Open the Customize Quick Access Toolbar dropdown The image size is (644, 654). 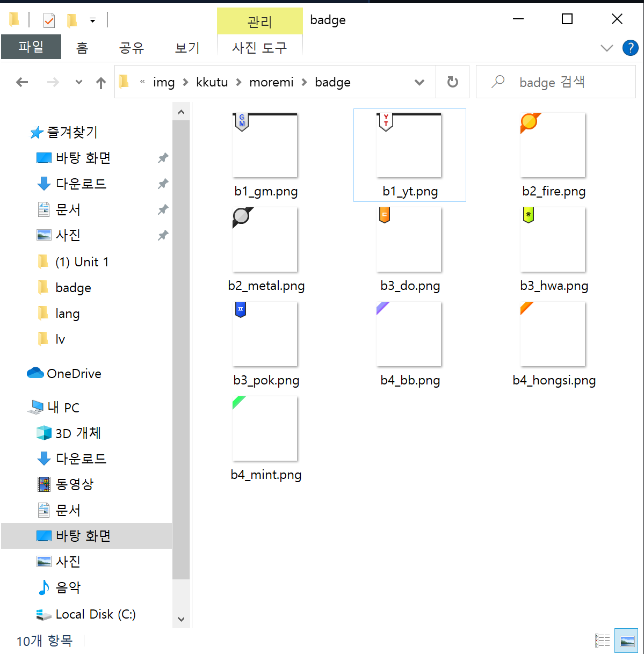(92, 20)
